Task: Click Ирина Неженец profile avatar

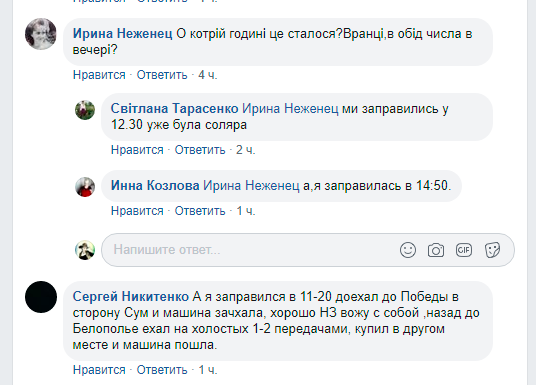Action: point(41,34)
